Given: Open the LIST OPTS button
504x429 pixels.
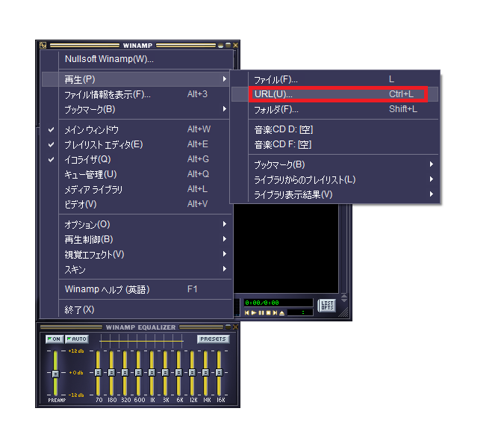Looking at the screenshot, I should pos(327,306).
